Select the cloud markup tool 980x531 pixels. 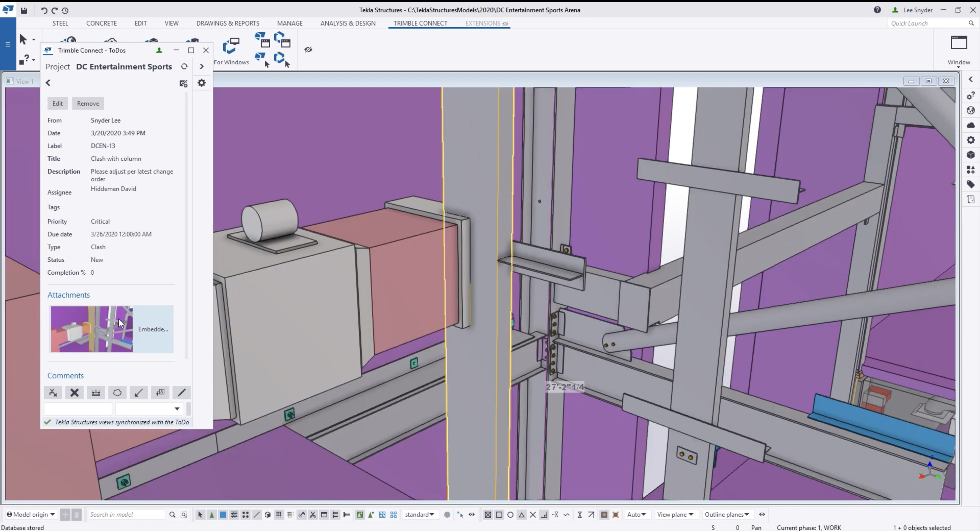[117, 392]
